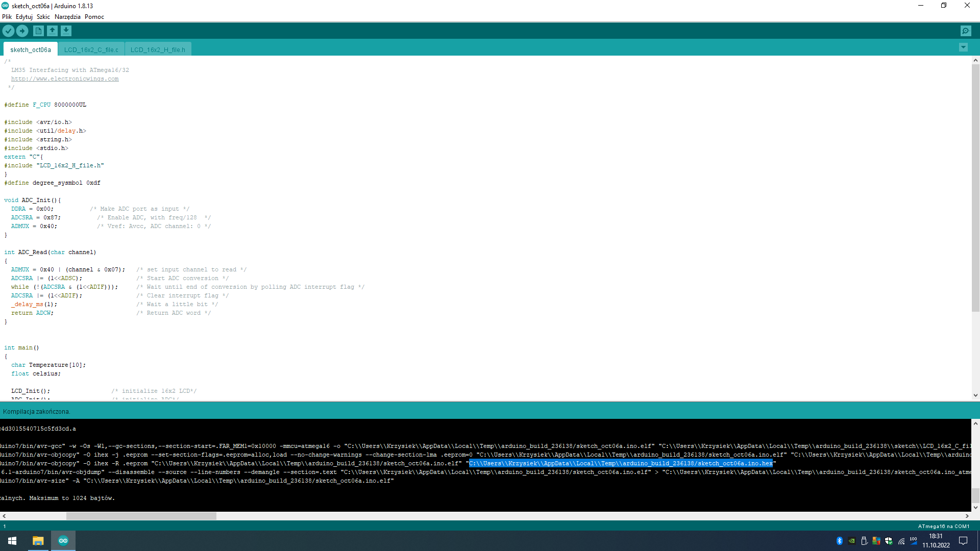Open the Wi-Fi network tray icon
Image resolution: width=980 pixels, height=551 pixels.
(x=901, y=541)
